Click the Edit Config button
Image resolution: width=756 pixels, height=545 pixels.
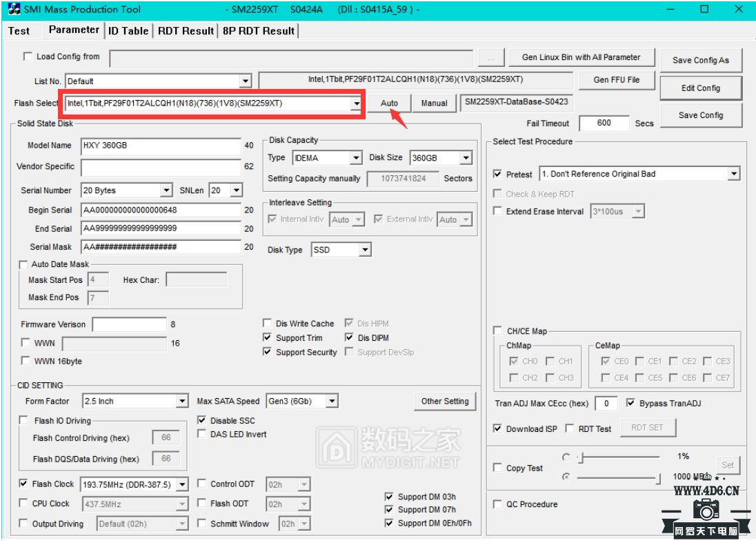[x=701, y=88]
